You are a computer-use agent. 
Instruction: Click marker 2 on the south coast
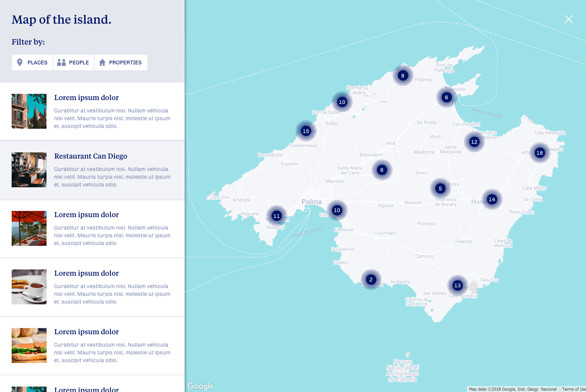(371, 279)
